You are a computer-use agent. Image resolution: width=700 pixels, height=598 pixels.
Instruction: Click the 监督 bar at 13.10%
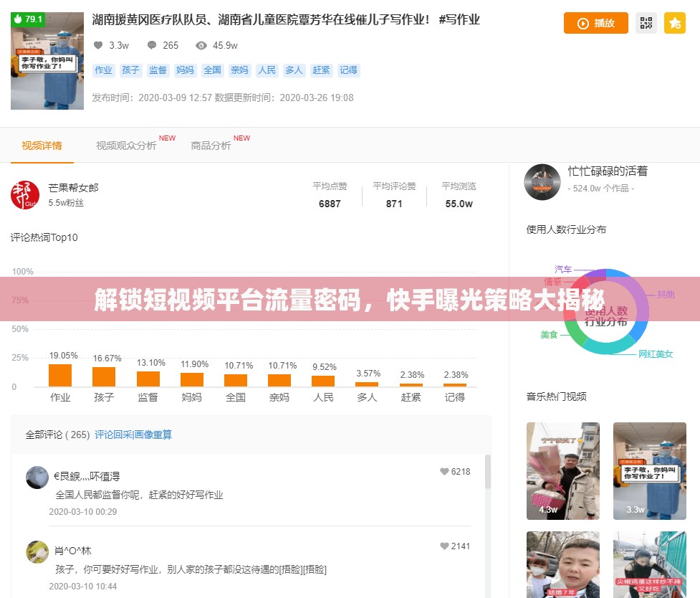coord(148,379)
